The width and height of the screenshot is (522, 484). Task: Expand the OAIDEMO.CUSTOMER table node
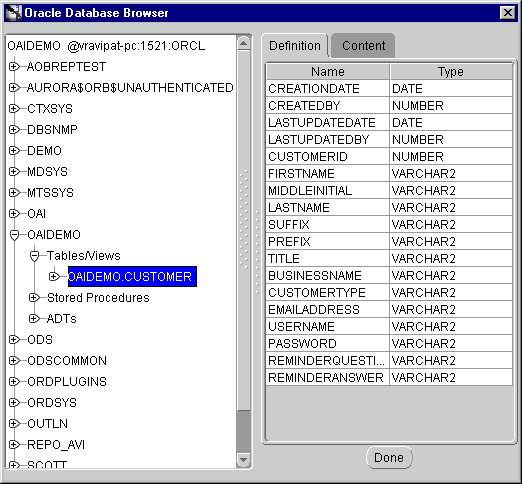[x=53, y=276]
